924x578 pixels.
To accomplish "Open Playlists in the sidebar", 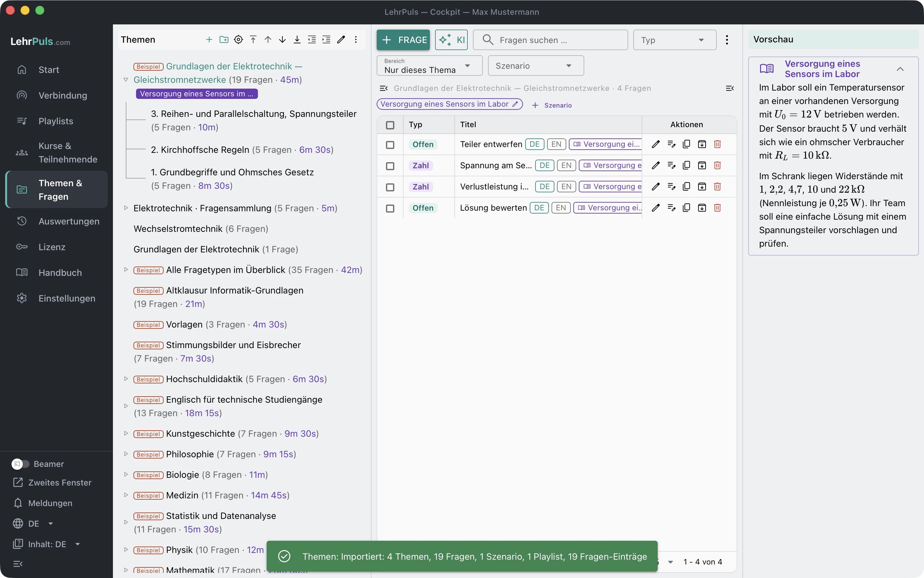I will [56, 121].
